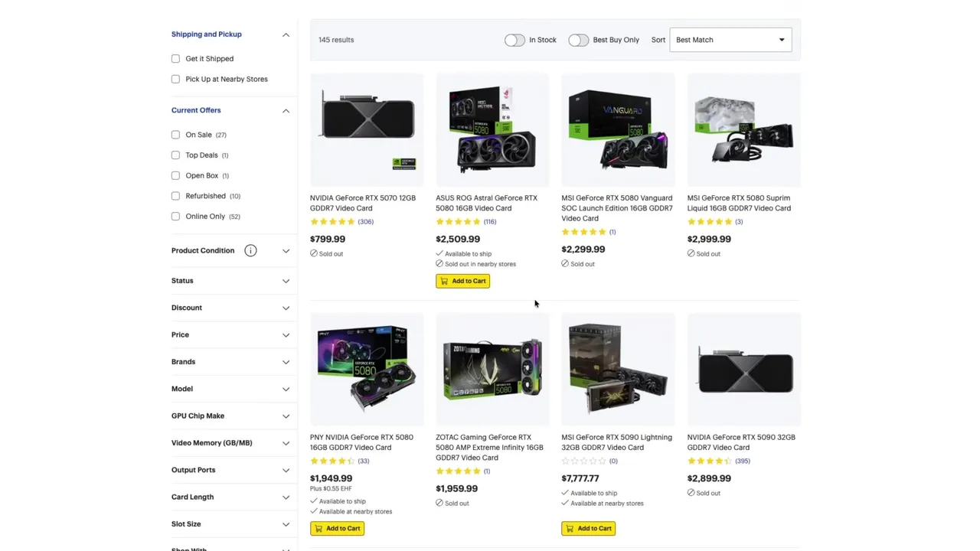Check the Open Box filter
The height and width of the screenshot is (551, 980).
(175, 175)
